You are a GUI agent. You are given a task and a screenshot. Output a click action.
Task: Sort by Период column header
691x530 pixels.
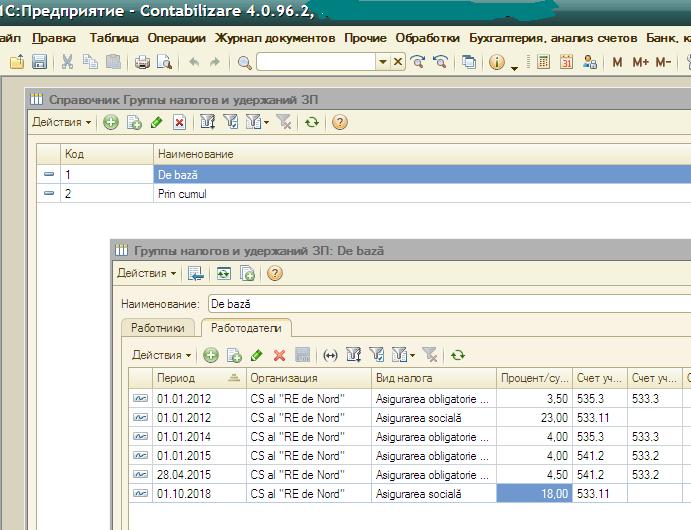tap(199, 378)
